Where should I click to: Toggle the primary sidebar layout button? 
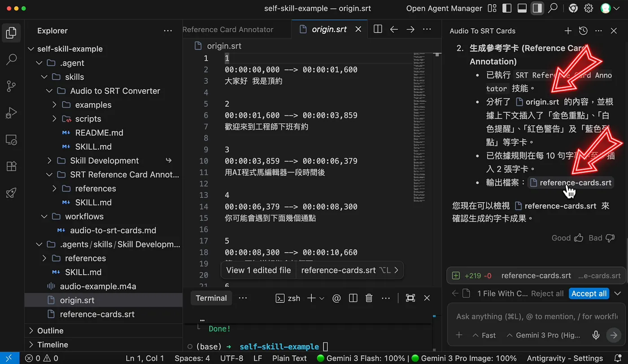pyautogui.click(x=507, y=9)
